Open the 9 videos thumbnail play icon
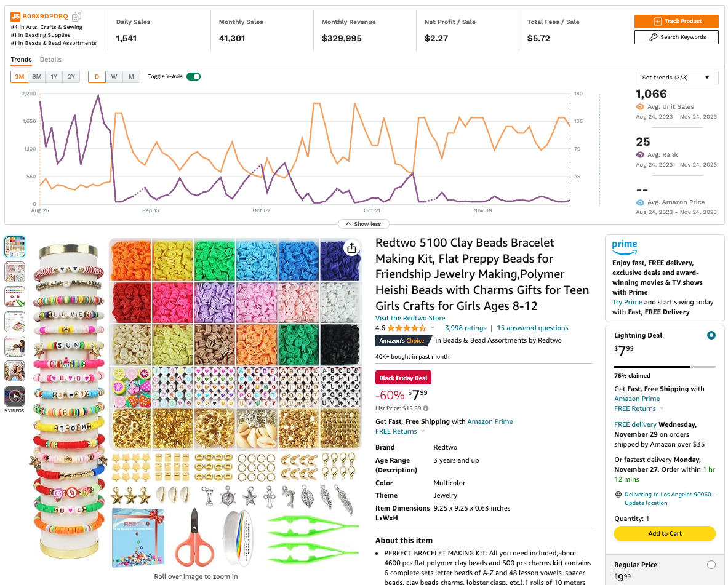Image resolution: width=728 pixels, height=585 pixels. (15, 397)
